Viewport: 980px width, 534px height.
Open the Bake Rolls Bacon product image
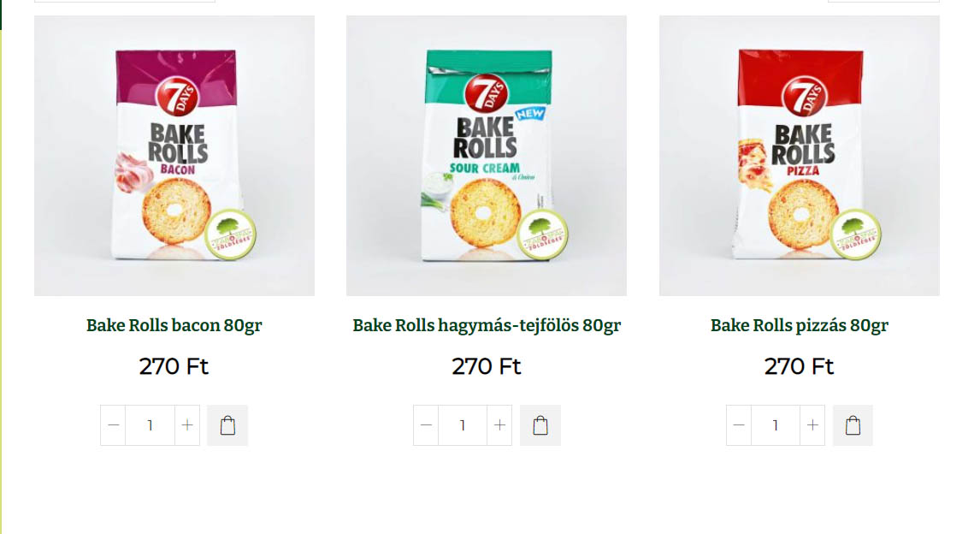[x=174, y=156]
